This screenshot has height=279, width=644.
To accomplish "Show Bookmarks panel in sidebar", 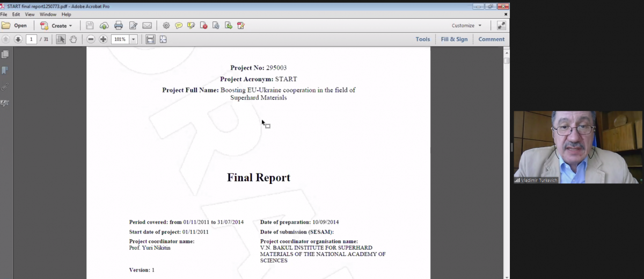I will pyautogui.click(x=5, y=70).
